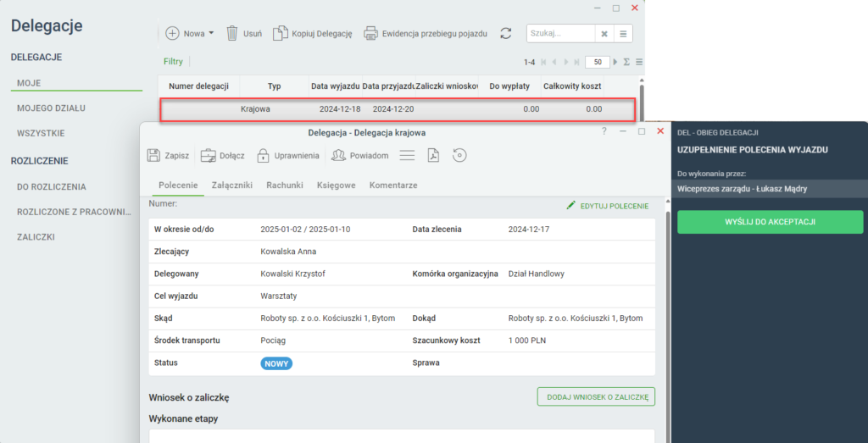The height and width of the screenshot is (443, 868).
Task: Click the Warsztaty cel wyjazdu value
Action: [278, 296]
